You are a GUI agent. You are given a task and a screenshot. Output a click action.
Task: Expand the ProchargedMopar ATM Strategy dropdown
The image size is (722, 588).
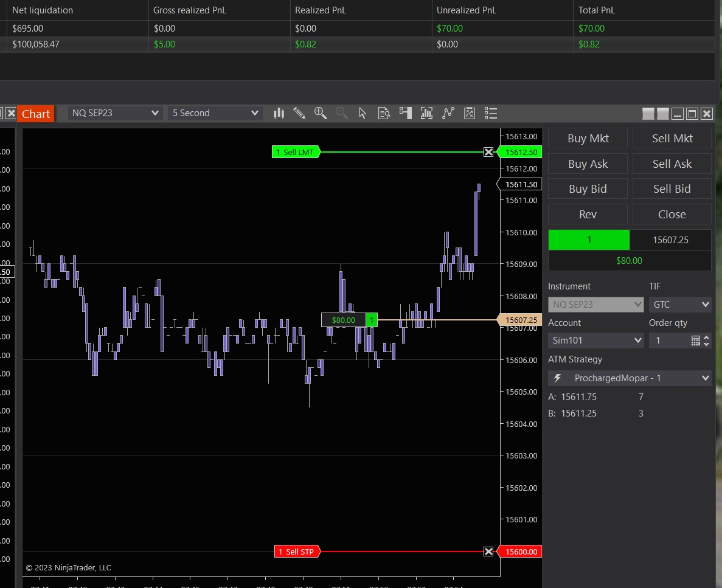(629, 378)
